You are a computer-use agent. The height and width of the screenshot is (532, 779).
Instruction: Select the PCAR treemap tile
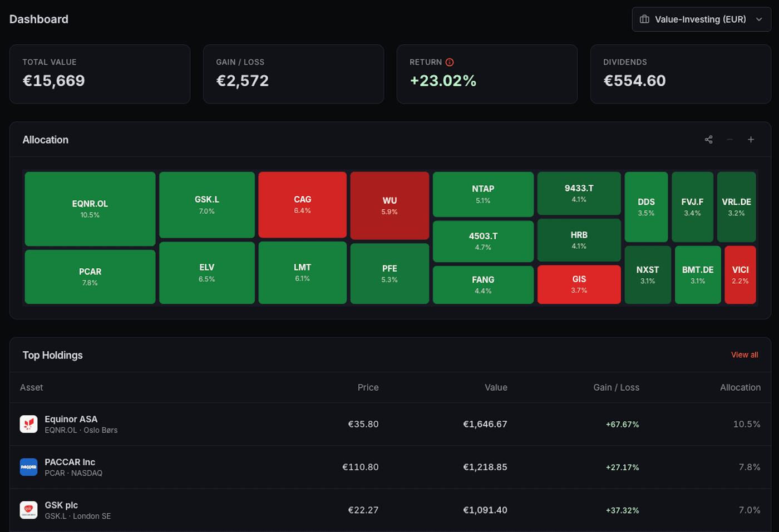90,277
